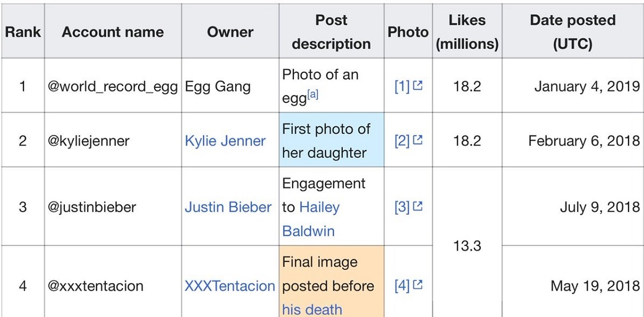644x317 pixels.
Task: Click the @world_record_egg account cell
Action: tap(113, 87)
